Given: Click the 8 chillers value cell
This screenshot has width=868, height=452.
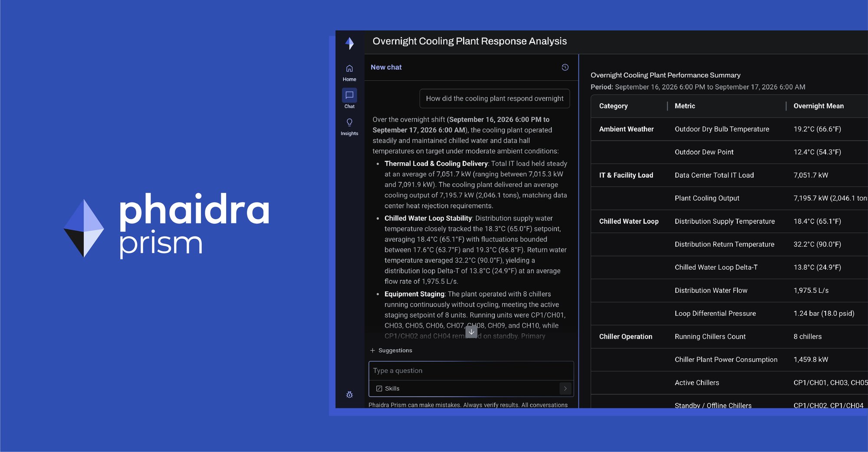Looking at the screenshot, I should pyautogui.click(x=807, y=337).
